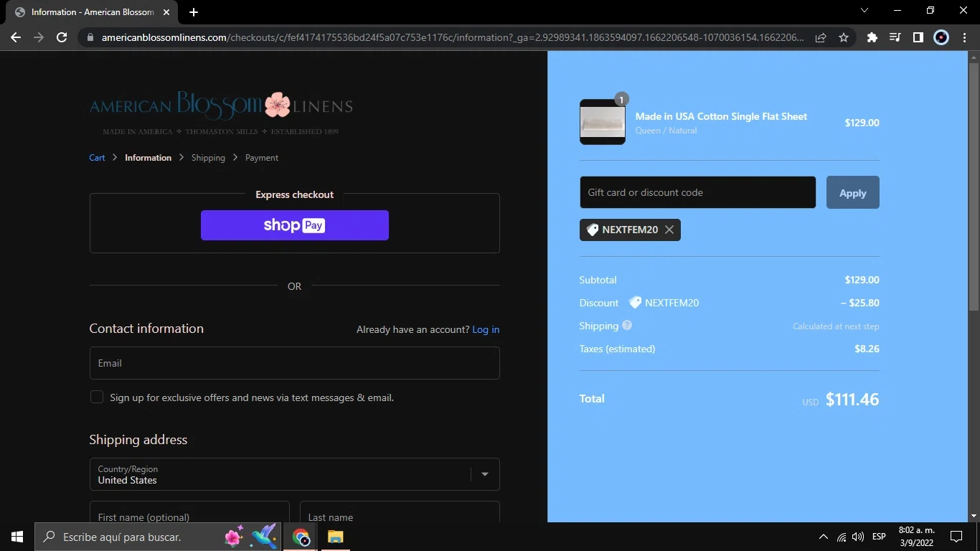Show hidden system tray icons
The width and height of the screenshot is (980, 551).
click(823, 537)
